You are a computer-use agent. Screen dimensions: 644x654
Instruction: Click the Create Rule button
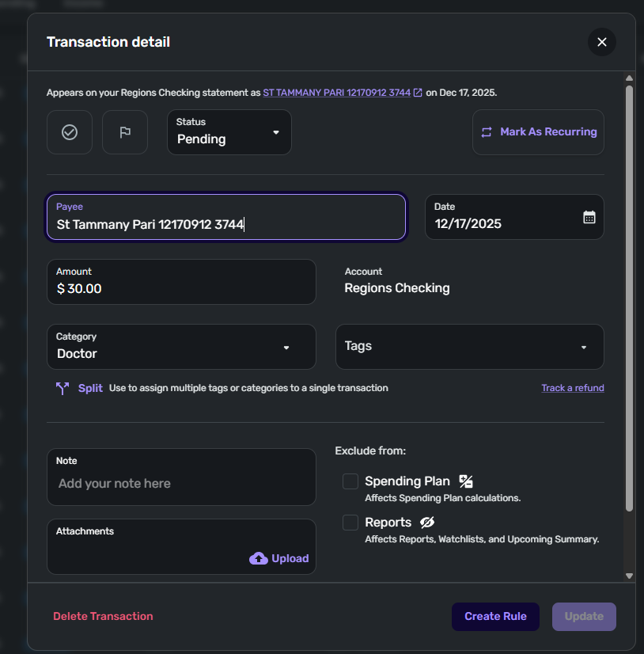(x=495, y=617)
